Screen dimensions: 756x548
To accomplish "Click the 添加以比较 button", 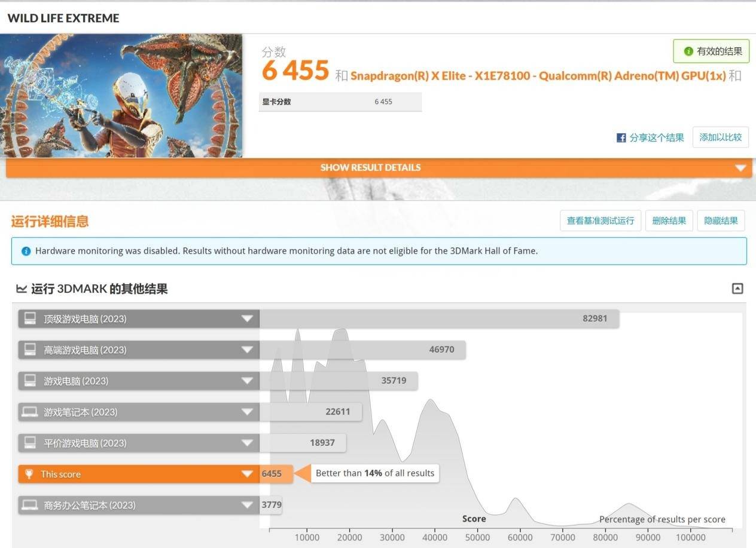I will pyautogui.click(x=720, y=137).
